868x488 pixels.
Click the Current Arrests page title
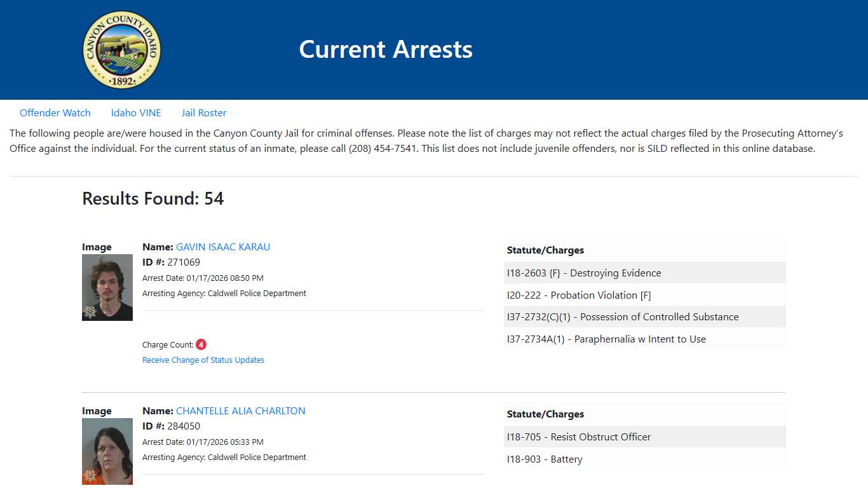[x=386, y=49]
